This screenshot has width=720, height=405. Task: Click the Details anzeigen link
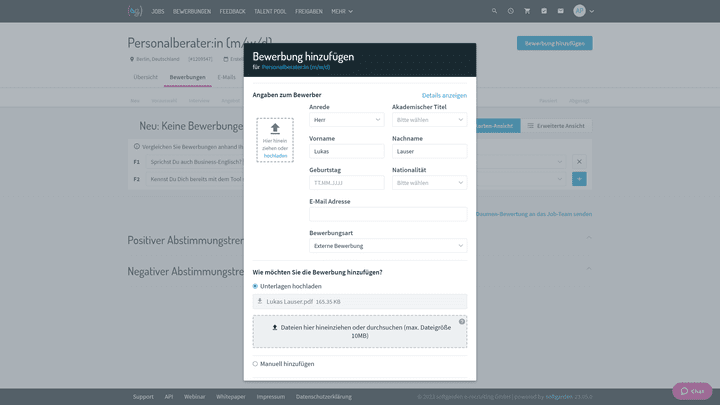[x=444, y=95]
